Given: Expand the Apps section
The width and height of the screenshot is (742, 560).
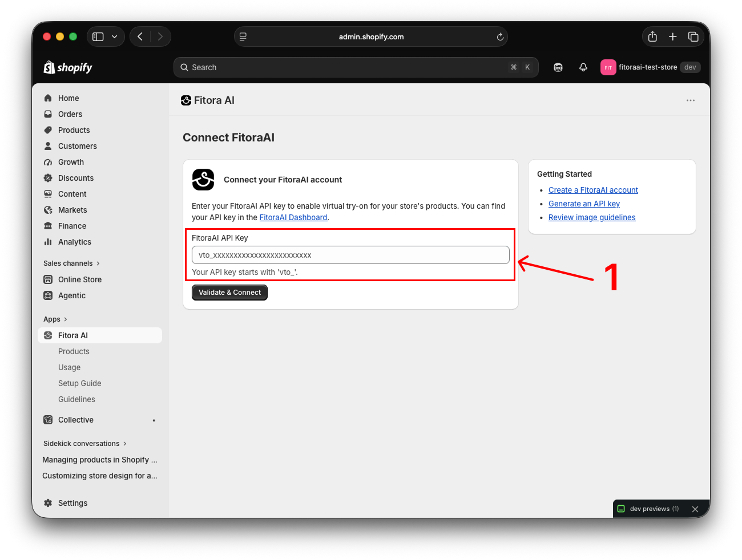Looking at the screenshot, I should (55, 319).
